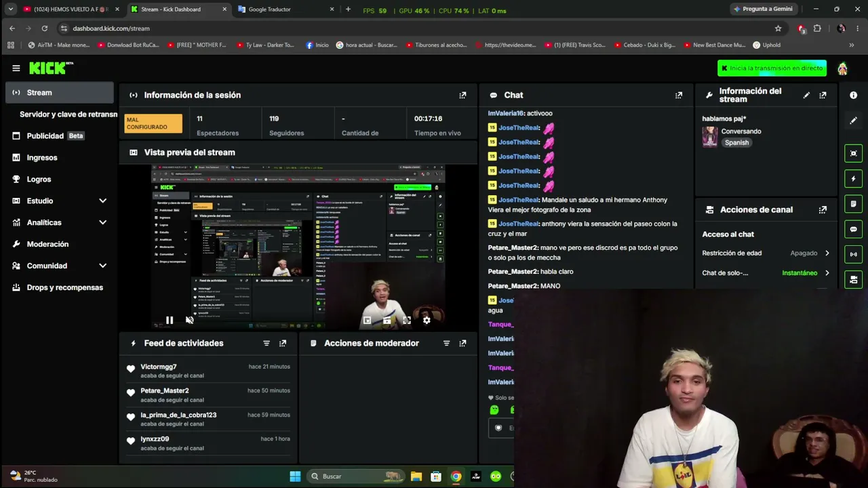Expand the Estudio submenu
This screenshot has height=488, width=868.
point(102,201)
